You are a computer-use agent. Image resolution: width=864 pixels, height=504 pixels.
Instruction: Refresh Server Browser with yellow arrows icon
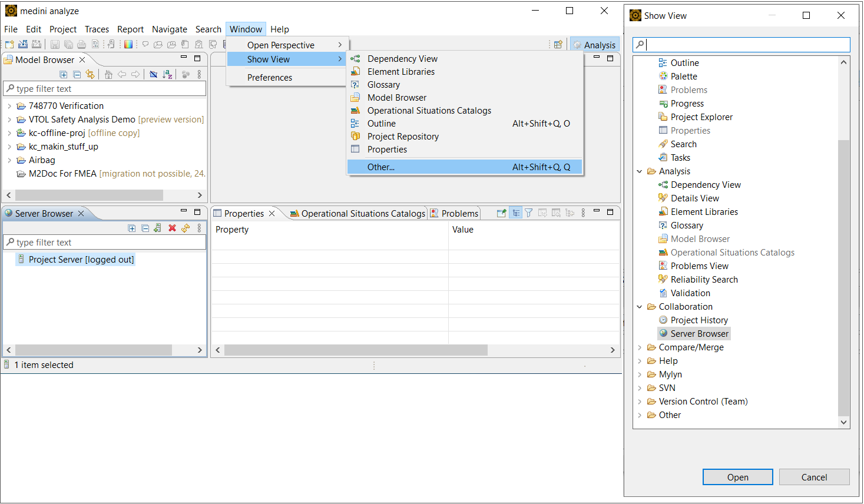pyautogui.click(x=186, y=228)
